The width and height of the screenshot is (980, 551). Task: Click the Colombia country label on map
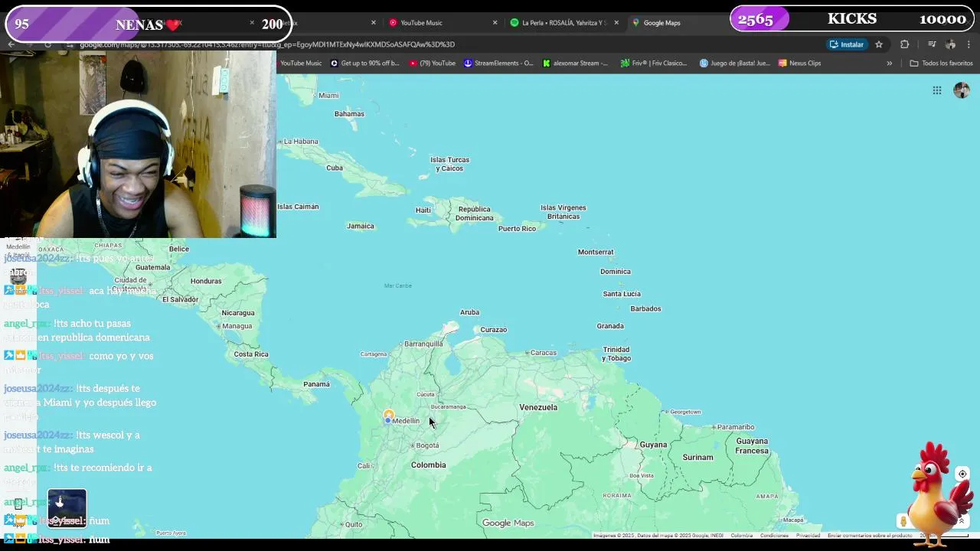pos(428,465)
